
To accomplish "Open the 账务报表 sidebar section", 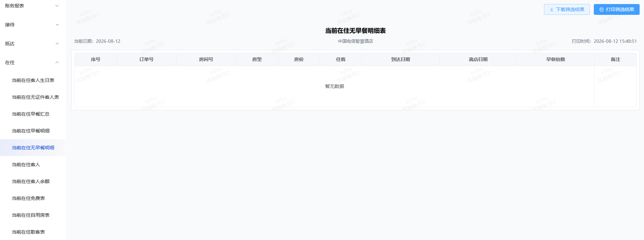I will (33, 6).
